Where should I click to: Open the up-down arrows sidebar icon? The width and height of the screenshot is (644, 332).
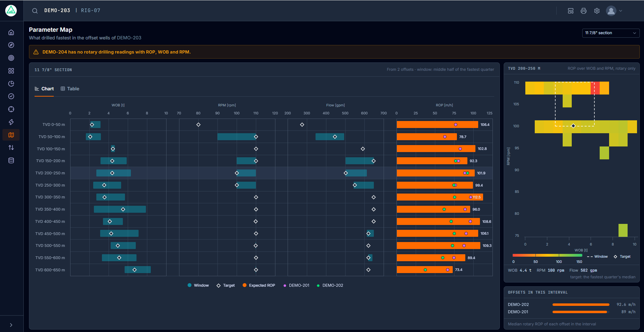11,148
